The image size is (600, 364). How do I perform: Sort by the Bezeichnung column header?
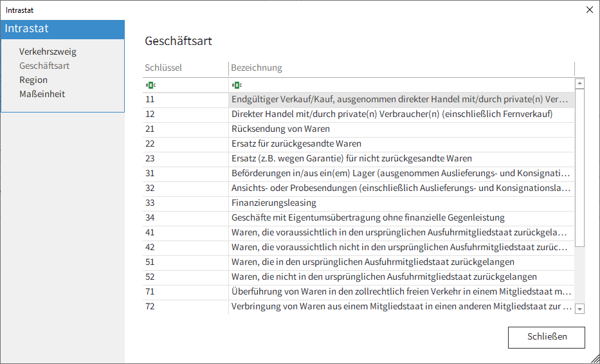(402, 68)
